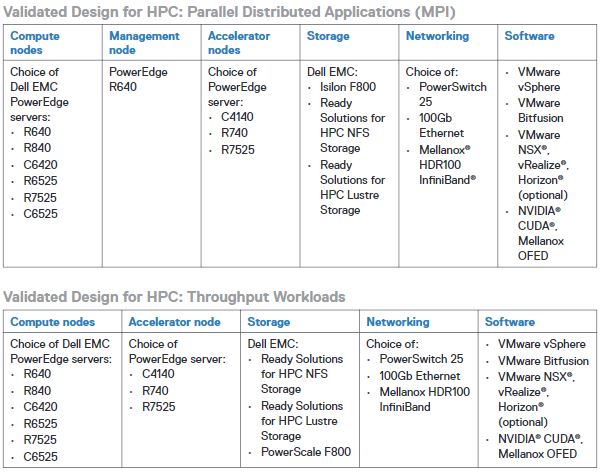Select the Accelerator nodes header in MPI table
Viewport: 609px width, 473px height.
tap(239, 43)
